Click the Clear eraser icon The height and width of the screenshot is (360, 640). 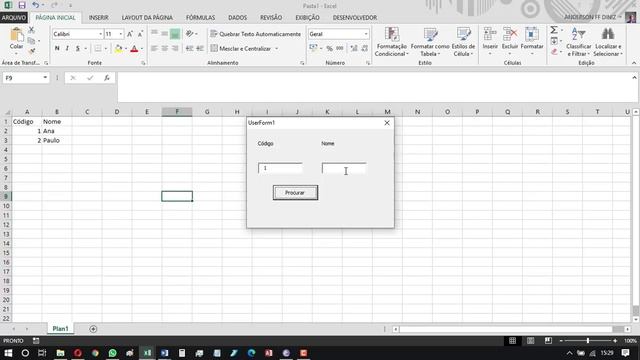coord(554,52)
